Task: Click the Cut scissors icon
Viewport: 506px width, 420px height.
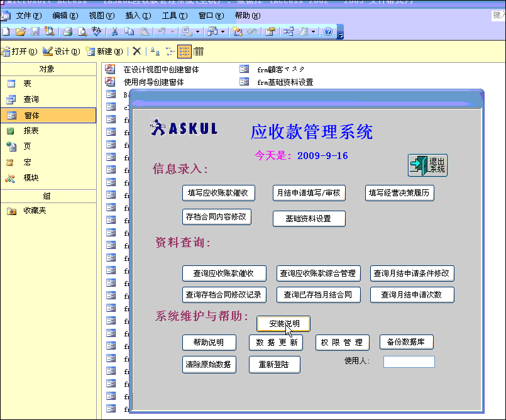Action: point(114,31)
